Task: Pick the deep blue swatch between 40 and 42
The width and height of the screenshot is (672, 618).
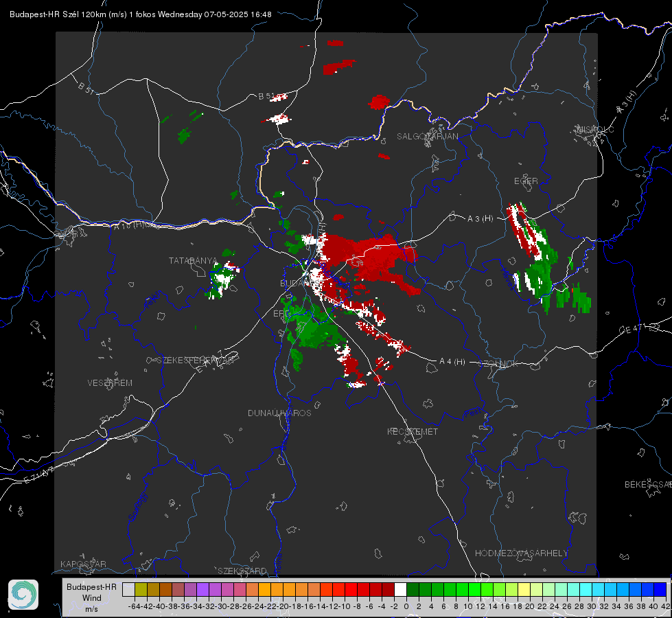Action: click(660, 589)
